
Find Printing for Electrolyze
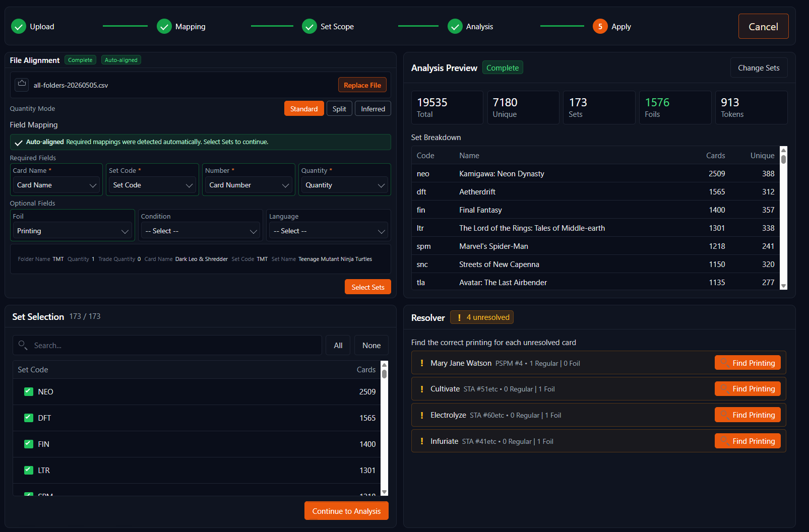748,415
